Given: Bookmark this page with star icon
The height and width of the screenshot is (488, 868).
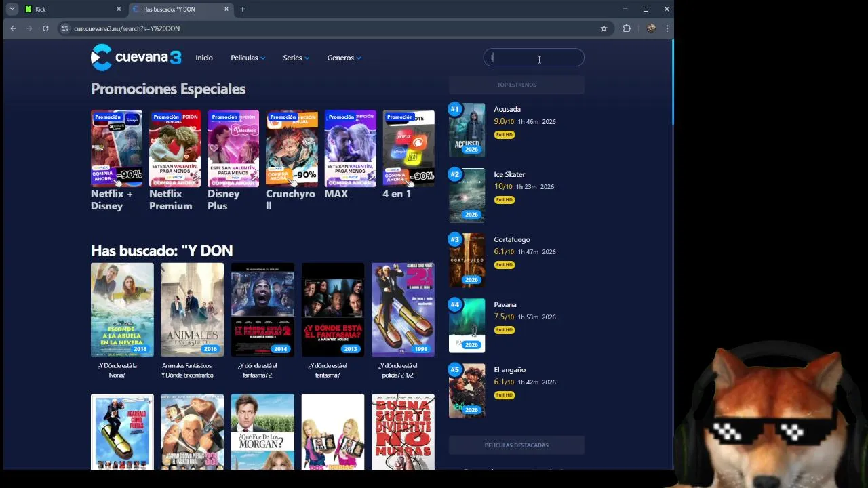Looking at the screenshot, I should 604,28.
